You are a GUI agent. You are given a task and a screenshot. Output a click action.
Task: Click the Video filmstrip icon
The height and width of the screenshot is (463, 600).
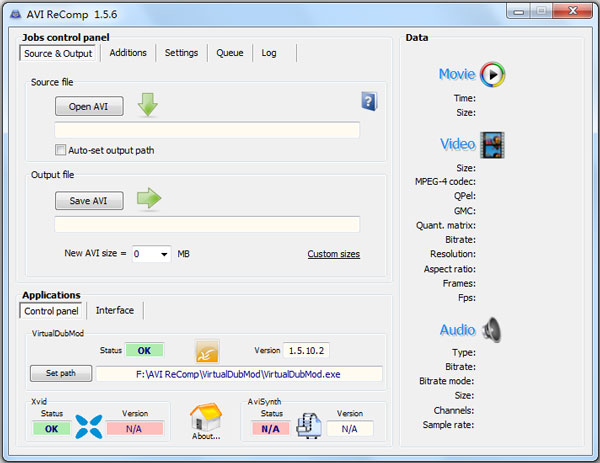pos(492,145)
